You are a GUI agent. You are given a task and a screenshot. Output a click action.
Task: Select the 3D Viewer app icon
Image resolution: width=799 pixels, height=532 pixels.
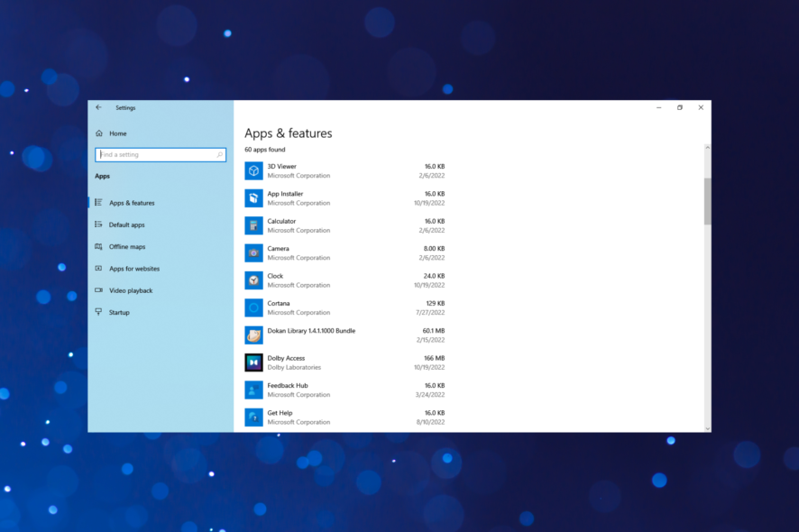253,171
